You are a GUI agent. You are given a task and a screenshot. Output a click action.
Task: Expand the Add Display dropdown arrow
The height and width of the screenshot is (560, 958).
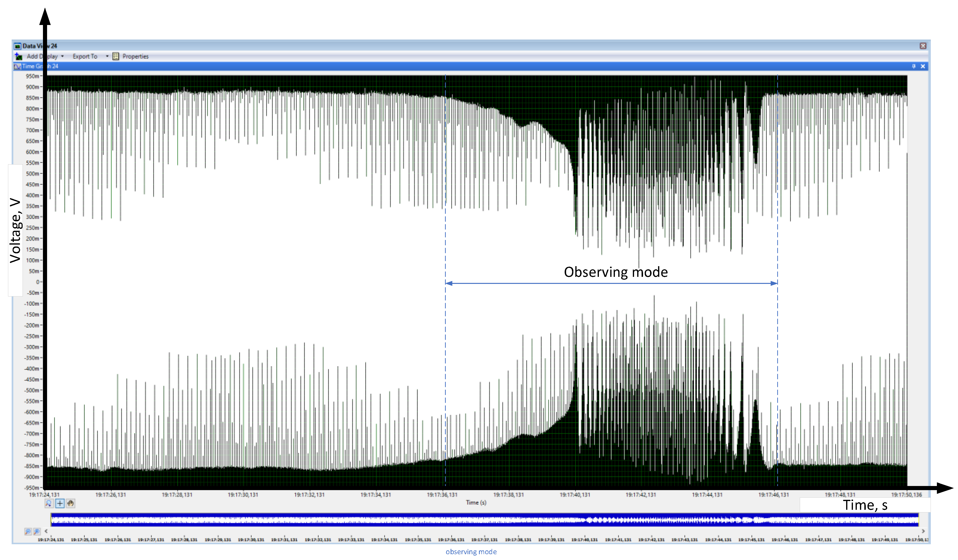pos(62,56)
